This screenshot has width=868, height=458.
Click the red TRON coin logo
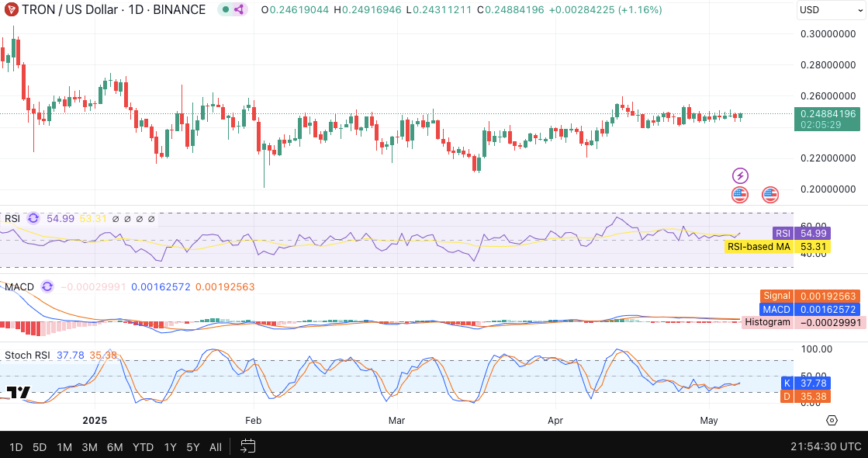[11, 9]
